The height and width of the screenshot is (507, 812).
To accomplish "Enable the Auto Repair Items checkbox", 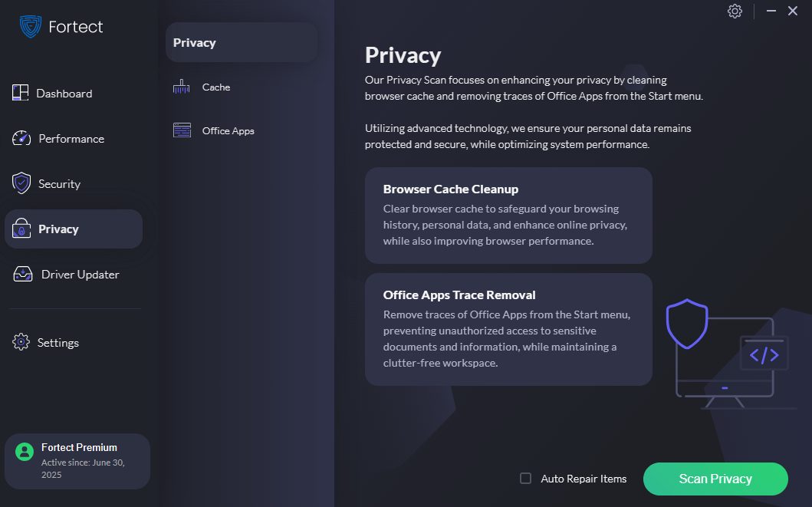I will pos(525,477).
